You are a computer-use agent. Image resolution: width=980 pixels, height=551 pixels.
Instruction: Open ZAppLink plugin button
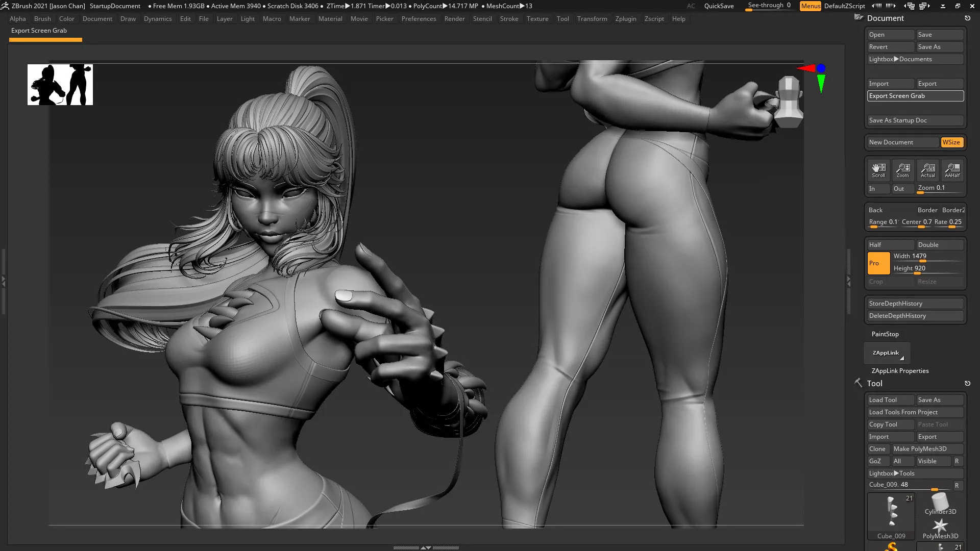pyautogui.click(x=887, y=353)
